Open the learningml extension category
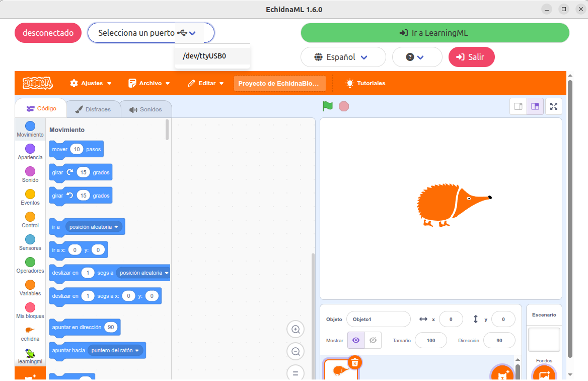 [30, 356]
